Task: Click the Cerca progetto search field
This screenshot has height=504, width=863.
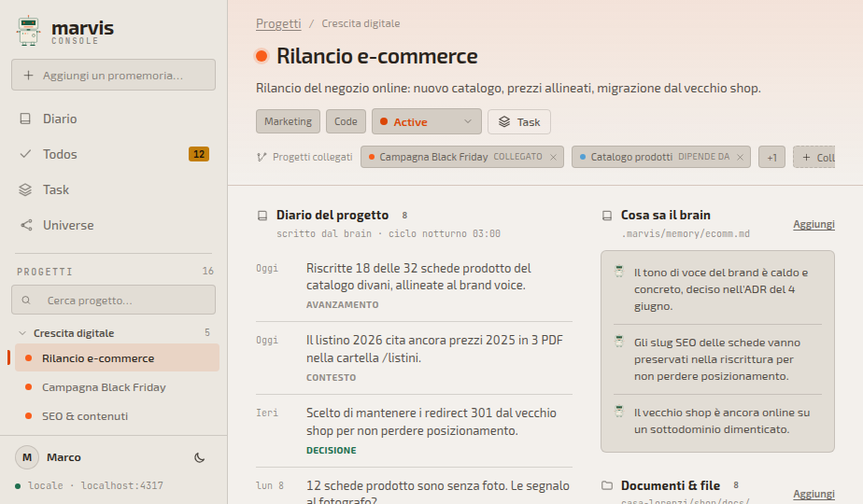Action: click(113, 300)
